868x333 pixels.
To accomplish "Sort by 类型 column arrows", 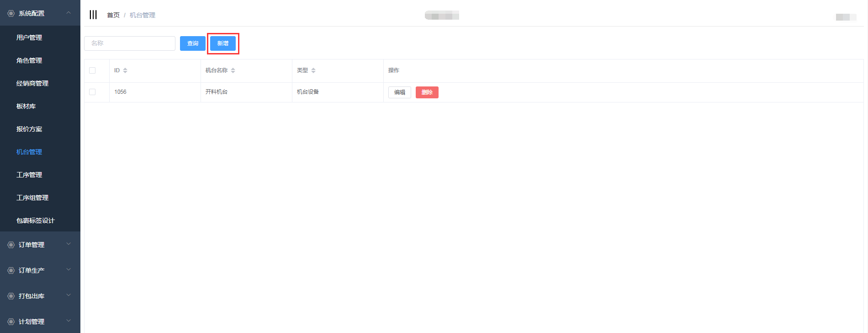I will (313, 70).
